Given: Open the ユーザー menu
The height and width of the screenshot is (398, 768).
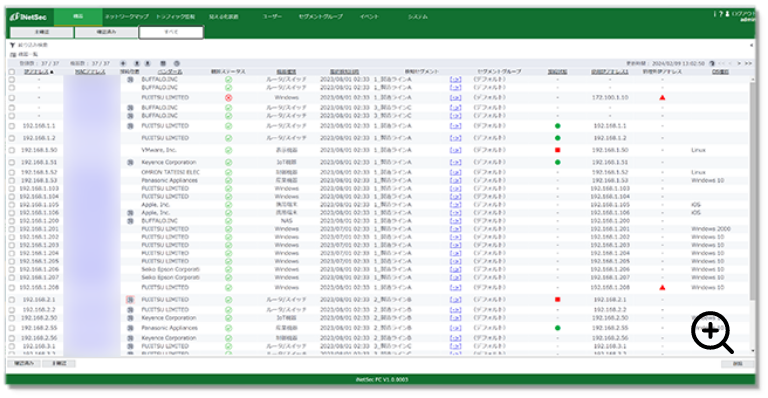Looking at the screenshot, I should [x=272, y=17].
